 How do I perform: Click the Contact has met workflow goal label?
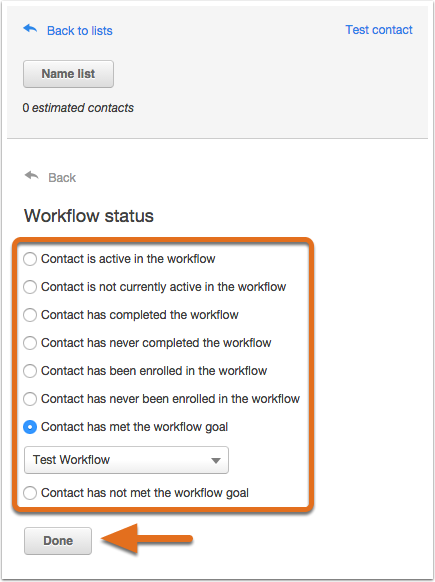134,427
